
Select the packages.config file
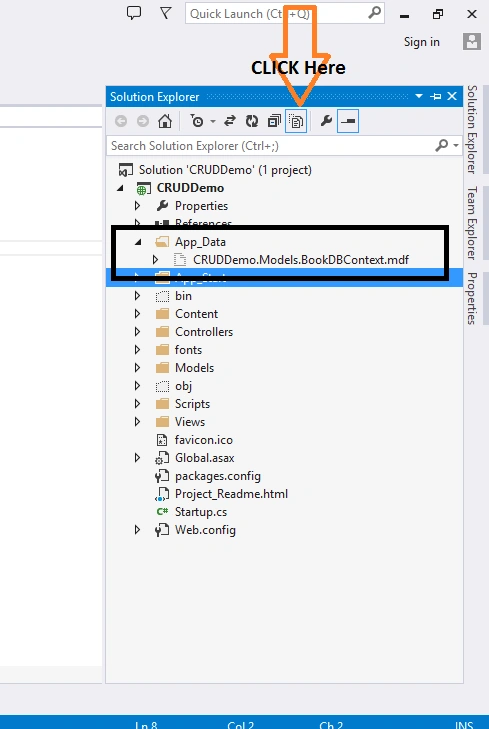(x=218, y=476)
